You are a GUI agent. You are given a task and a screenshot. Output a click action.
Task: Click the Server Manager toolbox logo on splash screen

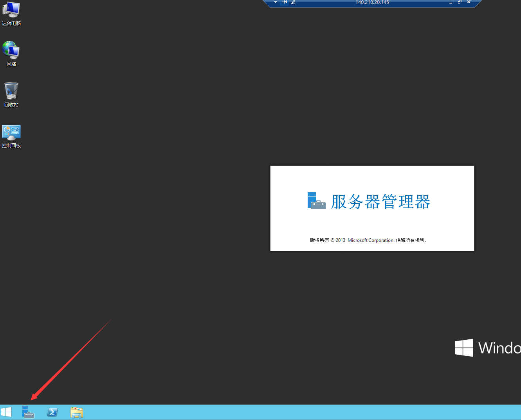(x=316, y=200)
